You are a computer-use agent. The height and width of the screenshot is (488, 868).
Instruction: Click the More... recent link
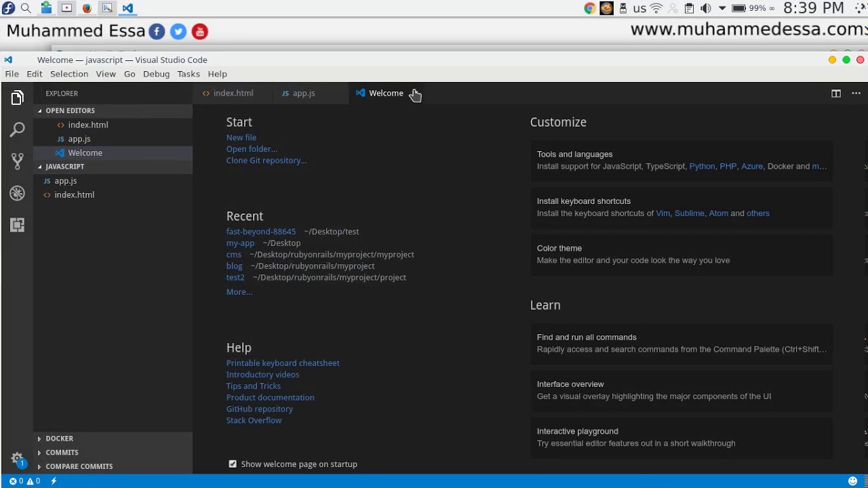pyautogui.click(x=239, y=292)
